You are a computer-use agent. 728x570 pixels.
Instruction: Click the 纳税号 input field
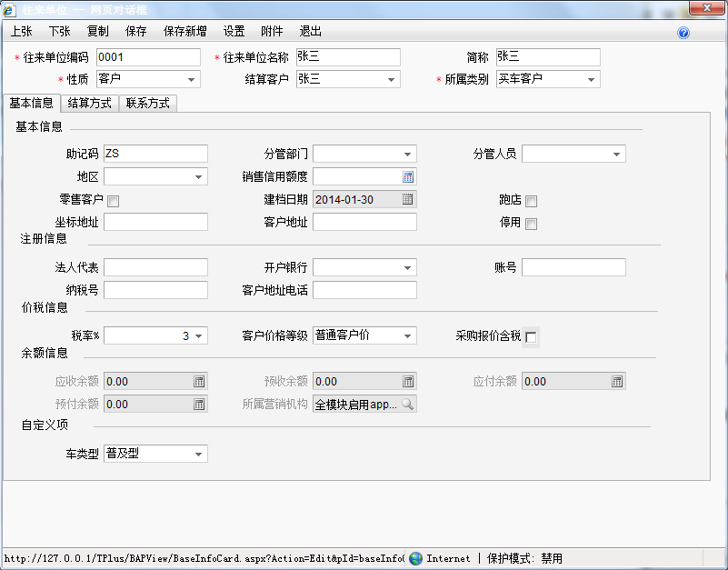click(155, 290)
